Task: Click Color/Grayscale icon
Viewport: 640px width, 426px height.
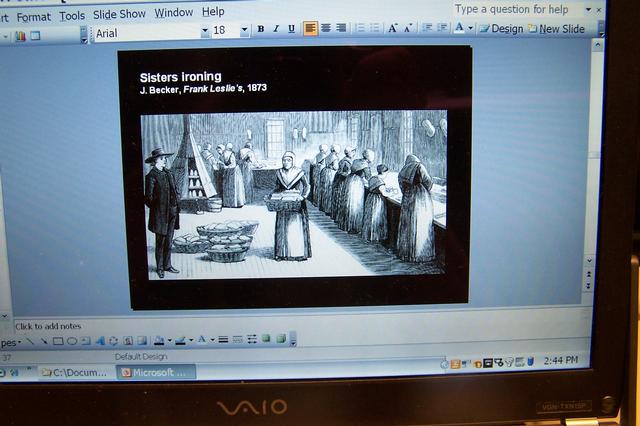Action: tap(20, 36)
